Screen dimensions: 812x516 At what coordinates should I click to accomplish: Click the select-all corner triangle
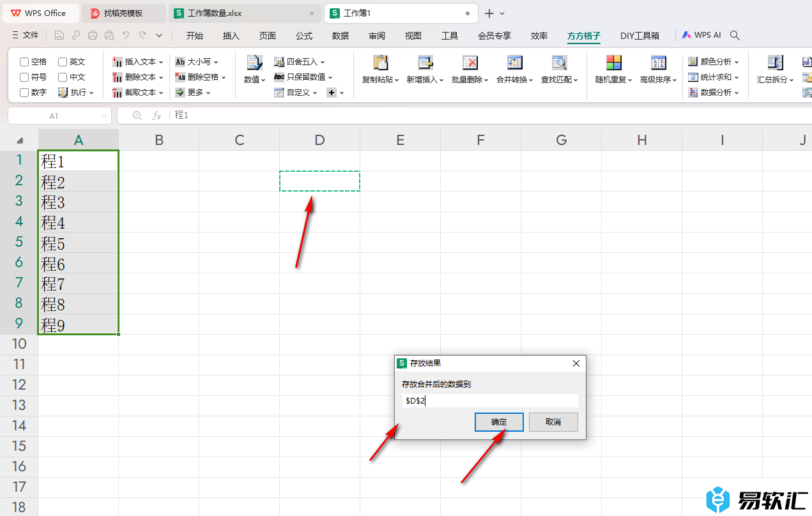pyautogui.click(x=20, y=140)
